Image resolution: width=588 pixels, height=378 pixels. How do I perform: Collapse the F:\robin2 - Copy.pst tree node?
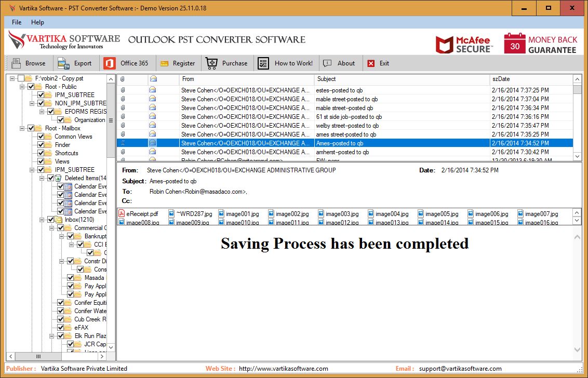click(x=12, y=78)
